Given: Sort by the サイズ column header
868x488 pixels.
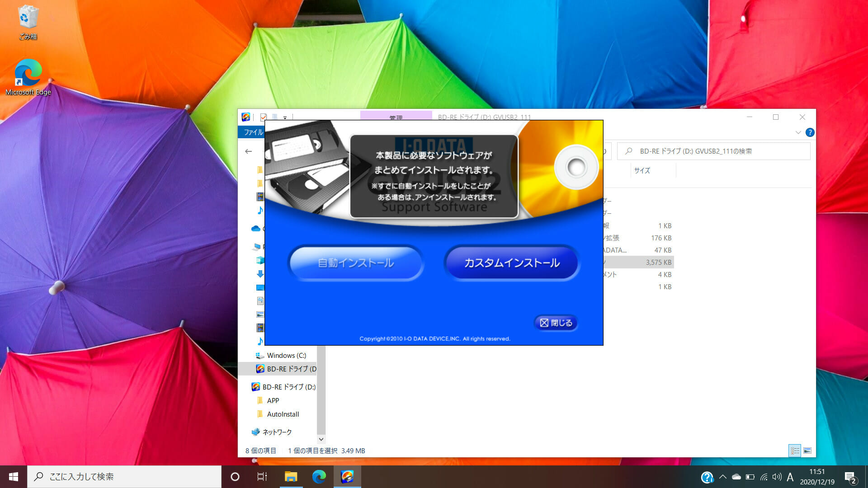Looking at the screenshot, I should 642,170.
